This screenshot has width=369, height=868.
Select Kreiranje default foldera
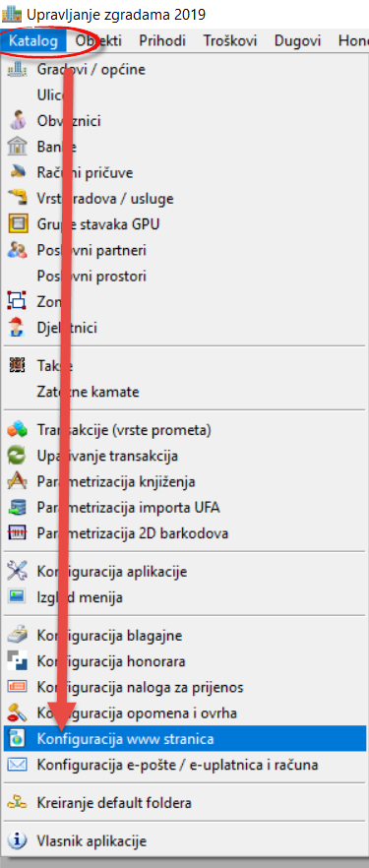[185, 803]
